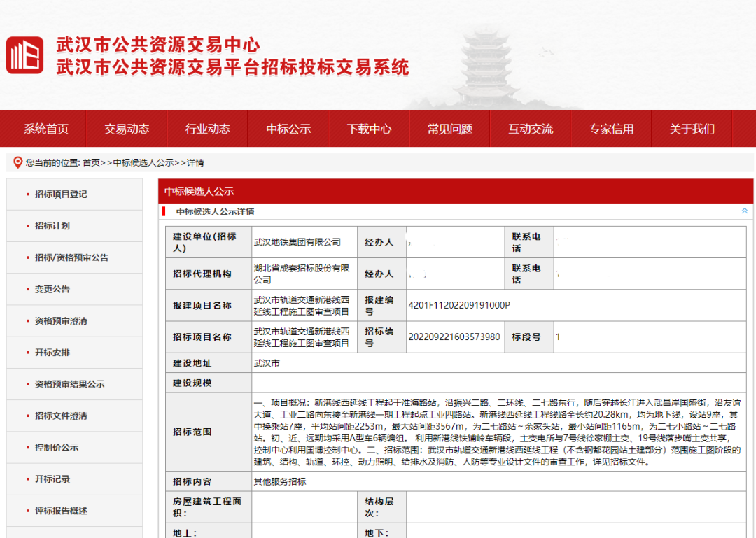Open the 行业动态 nav tab
Viewport: 756px width, 538px height.
[x=208, y=129]
